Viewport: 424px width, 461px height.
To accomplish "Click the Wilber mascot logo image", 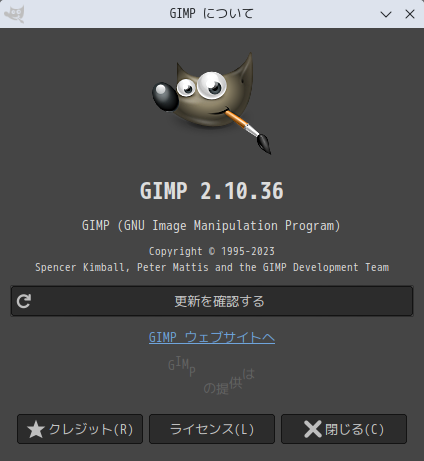I will 212,104.
